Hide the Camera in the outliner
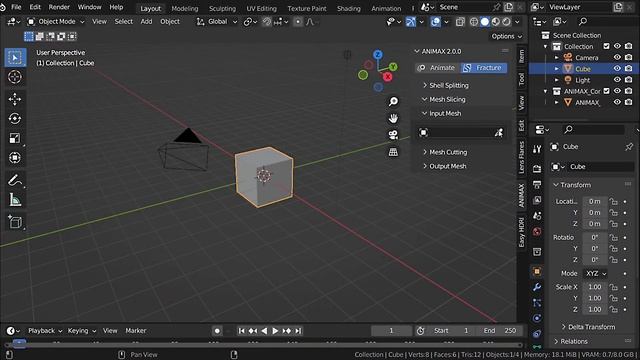This screenshot has height=360, width=640. 617,58
